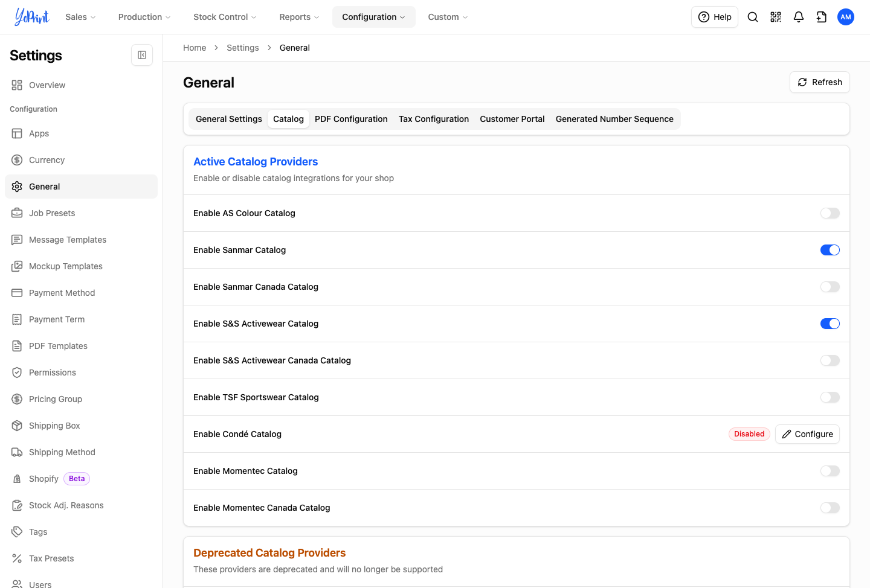Open Shipping Box settings
Image resolution: width=870 pixels, height=588 pixels.
tap(81, 426)
